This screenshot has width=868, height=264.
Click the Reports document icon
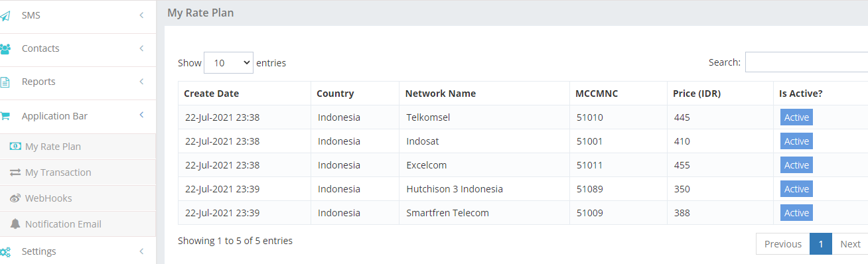click(5, 82)
